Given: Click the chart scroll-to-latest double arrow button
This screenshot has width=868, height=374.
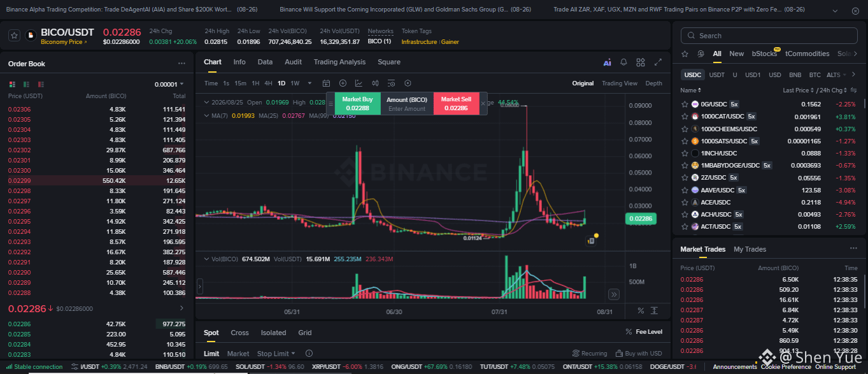Looking at the screenshot, I should pos(613,294).
